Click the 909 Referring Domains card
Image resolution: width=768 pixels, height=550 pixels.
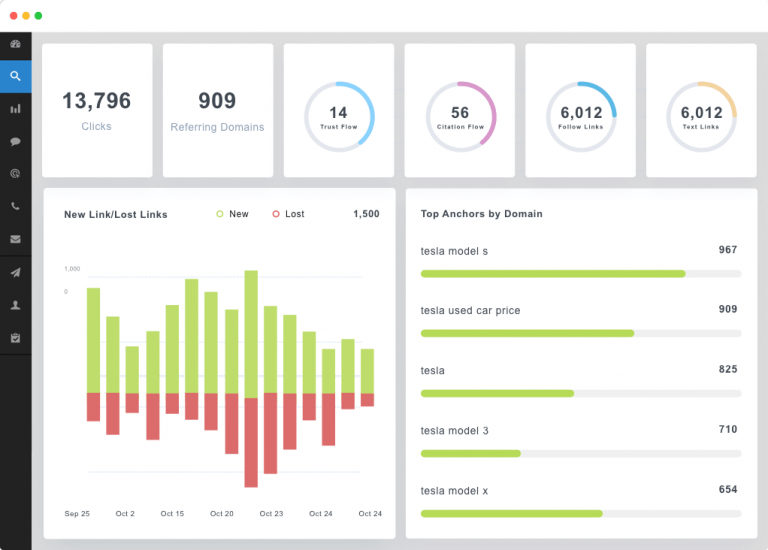point(218,110)
